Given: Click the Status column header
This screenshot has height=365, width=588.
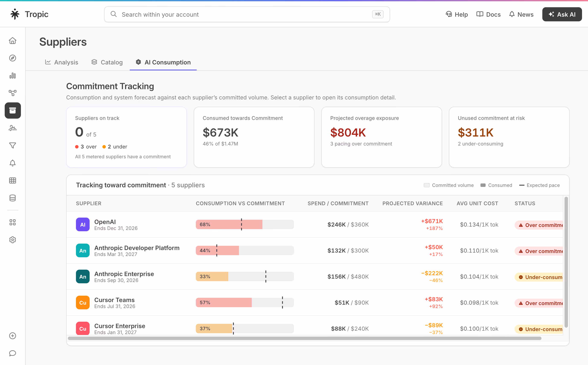Looking at the screenshot, I should point(525,203).
